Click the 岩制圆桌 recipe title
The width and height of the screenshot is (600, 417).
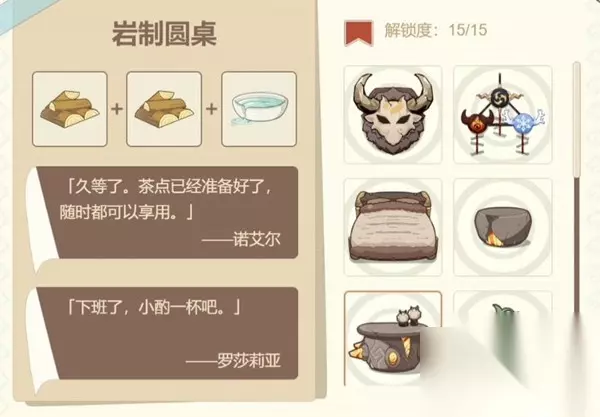[165, 34]
